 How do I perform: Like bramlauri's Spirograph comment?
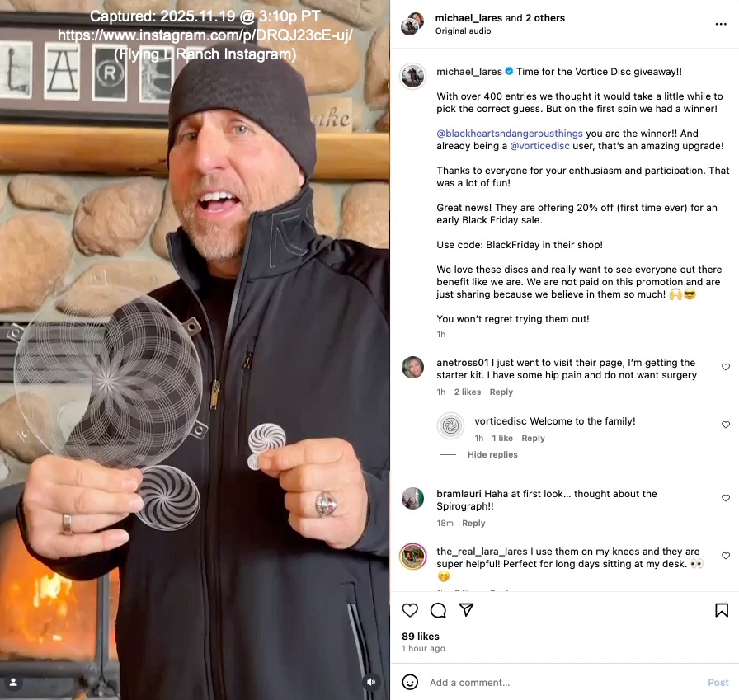[726, 498]
